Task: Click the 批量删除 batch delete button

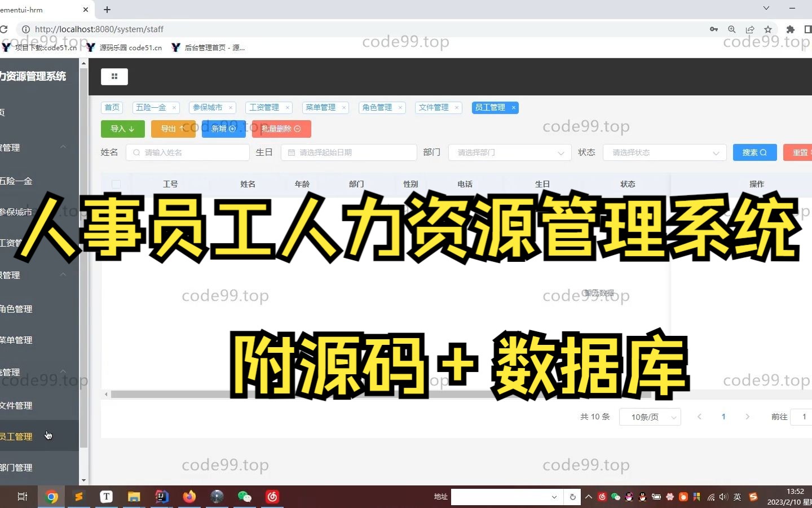Action: 281,129
